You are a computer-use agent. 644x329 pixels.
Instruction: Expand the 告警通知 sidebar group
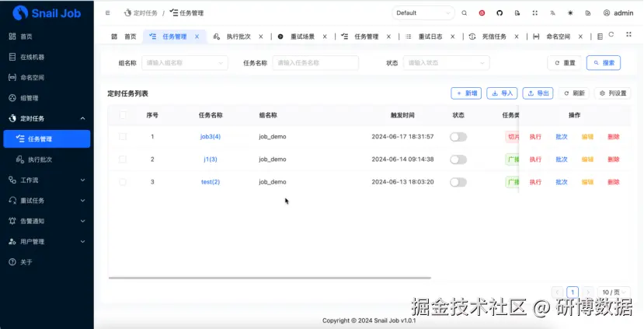tap(47, 221)
